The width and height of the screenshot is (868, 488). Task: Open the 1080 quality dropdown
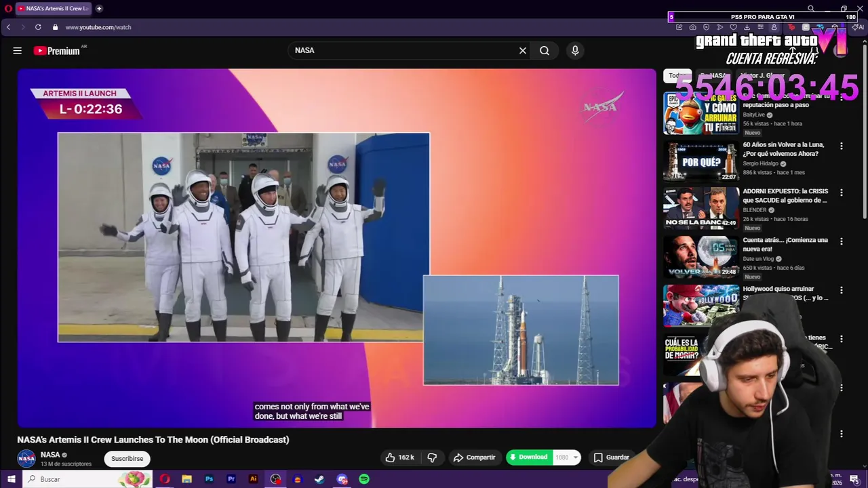coord(567,457)
